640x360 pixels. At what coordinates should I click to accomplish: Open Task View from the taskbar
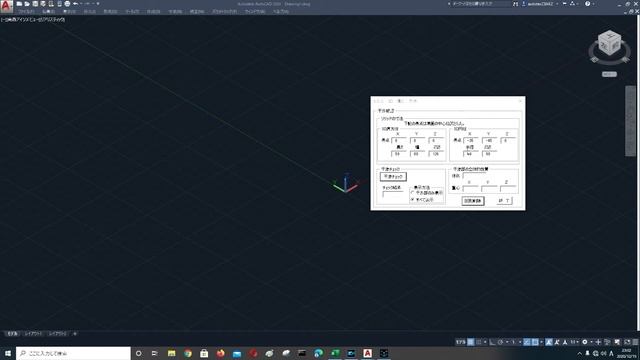pyautogui.click(x=155, y=353)
